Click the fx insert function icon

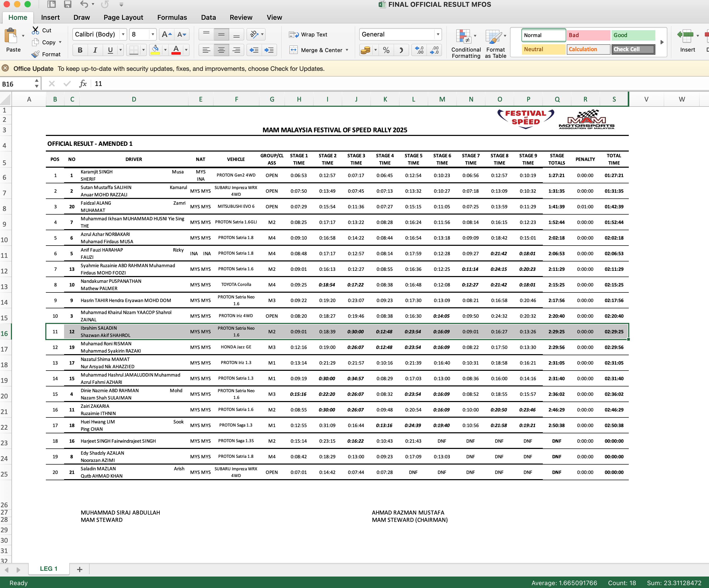[x=83, y=84]
